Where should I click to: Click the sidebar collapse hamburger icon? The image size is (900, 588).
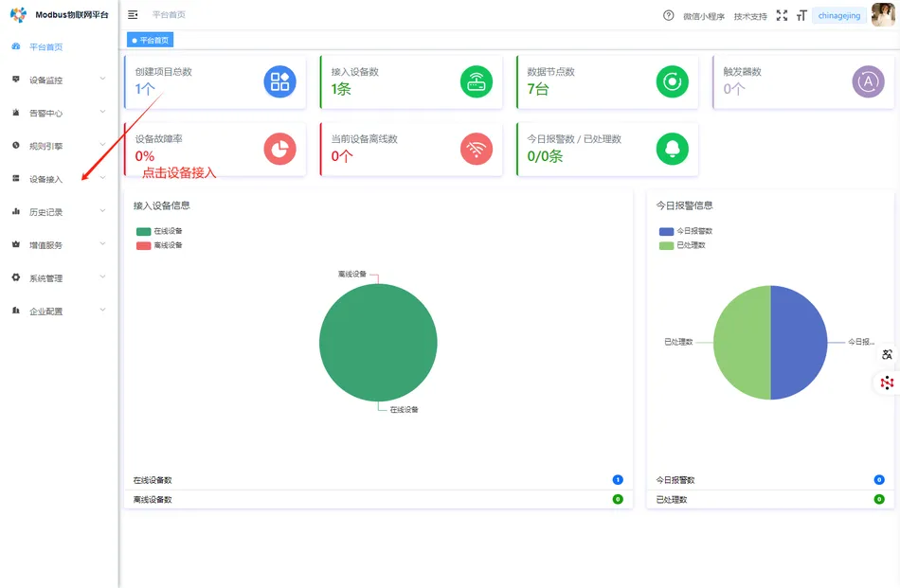click(133, 15)
